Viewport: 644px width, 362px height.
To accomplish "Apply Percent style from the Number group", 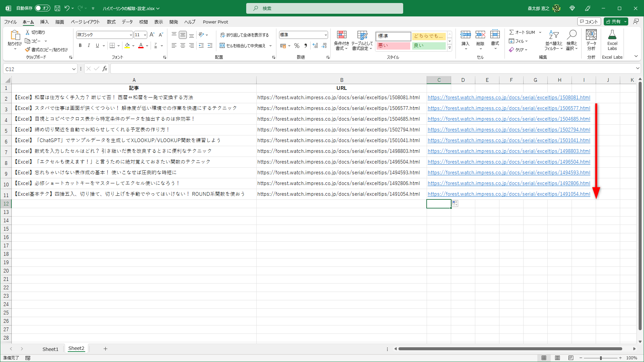I will [x=297, y=46].
